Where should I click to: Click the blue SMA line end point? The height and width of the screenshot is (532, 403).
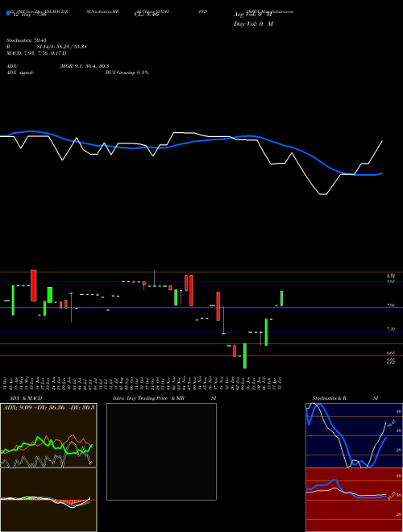coord(382,173)
